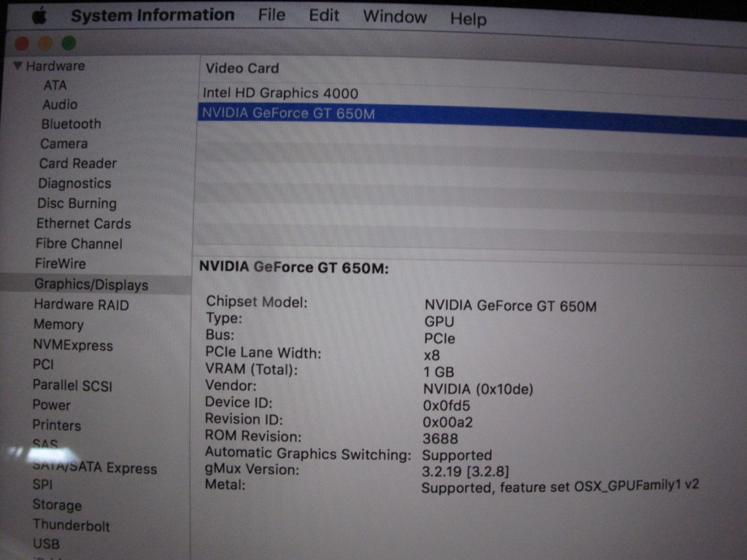Open the File menu
Screen dimensions: 747x560
click(271, 15)
